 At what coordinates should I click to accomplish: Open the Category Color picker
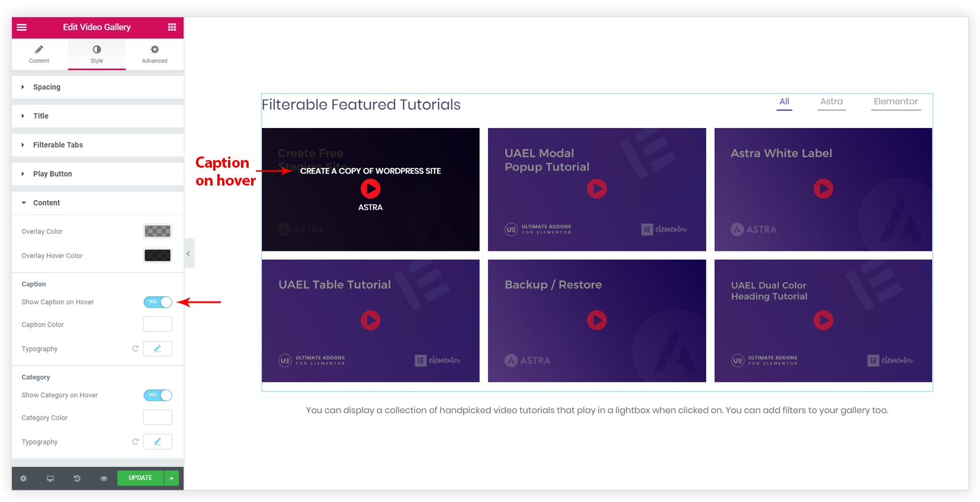point(158,417)
